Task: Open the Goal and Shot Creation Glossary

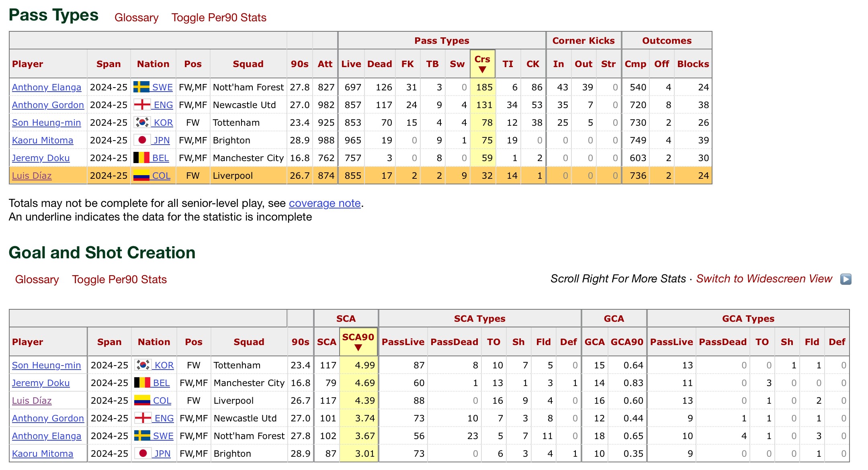Action: tap(37, 280)
